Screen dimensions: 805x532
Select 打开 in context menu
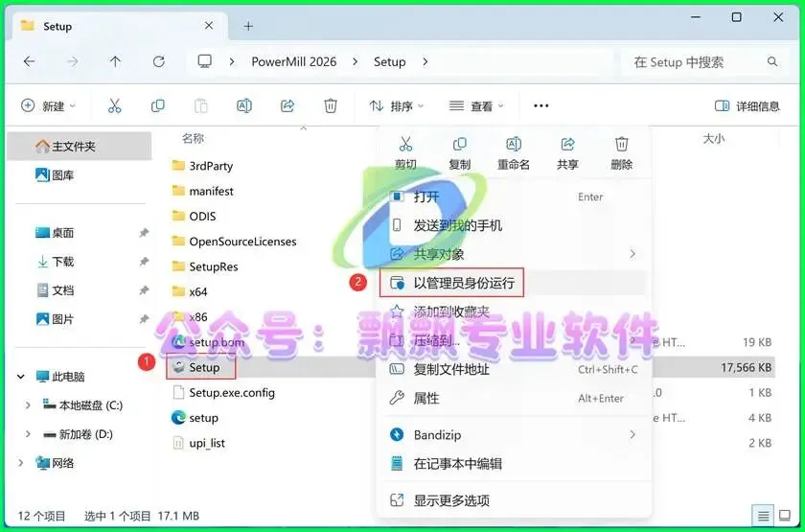tap(515, 197)
